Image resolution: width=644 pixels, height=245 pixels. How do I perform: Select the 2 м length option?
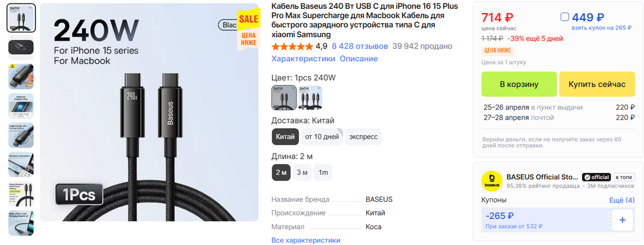point(281,172)
